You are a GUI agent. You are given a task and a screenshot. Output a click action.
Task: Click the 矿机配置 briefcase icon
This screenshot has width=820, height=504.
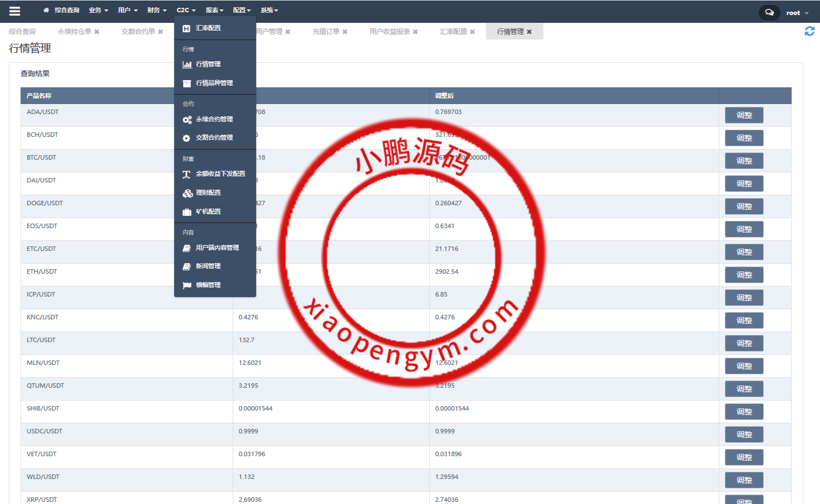(186, 211)
